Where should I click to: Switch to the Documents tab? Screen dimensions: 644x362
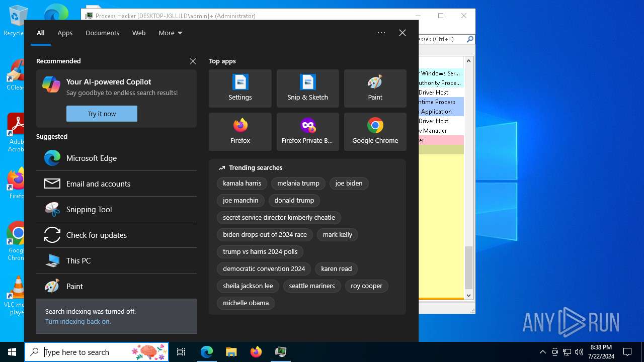point(102,33)
